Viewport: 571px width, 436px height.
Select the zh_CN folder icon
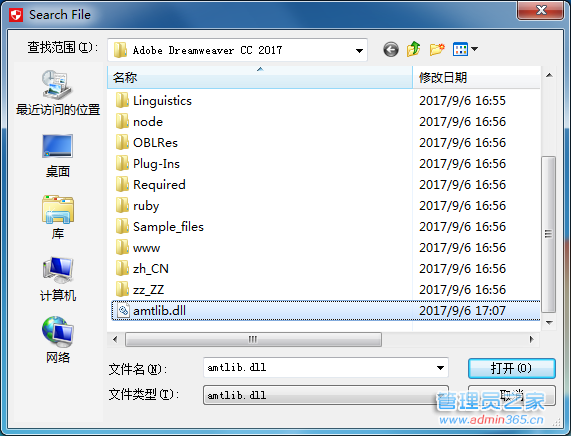point(122,268)
